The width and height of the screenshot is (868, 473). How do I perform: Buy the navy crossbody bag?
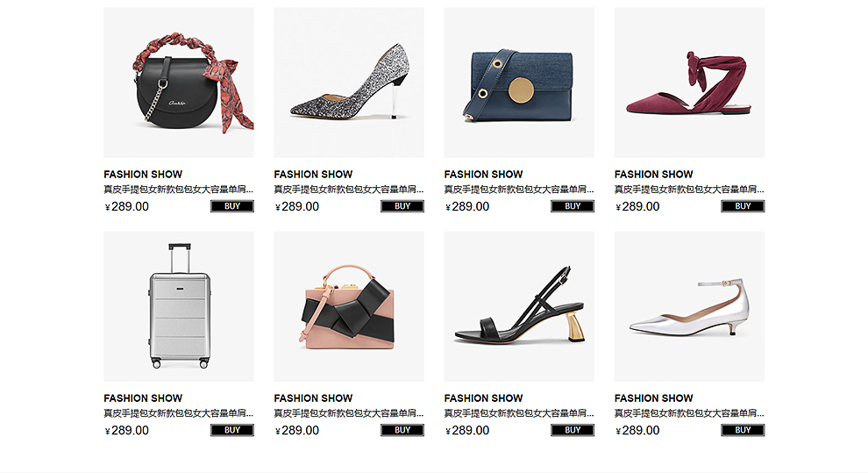(573, 206)
